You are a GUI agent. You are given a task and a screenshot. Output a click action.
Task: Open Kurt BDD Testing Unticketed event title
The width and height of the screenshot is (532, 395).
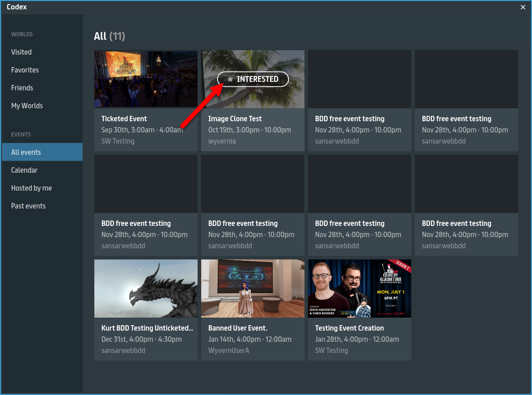(147, 328)
